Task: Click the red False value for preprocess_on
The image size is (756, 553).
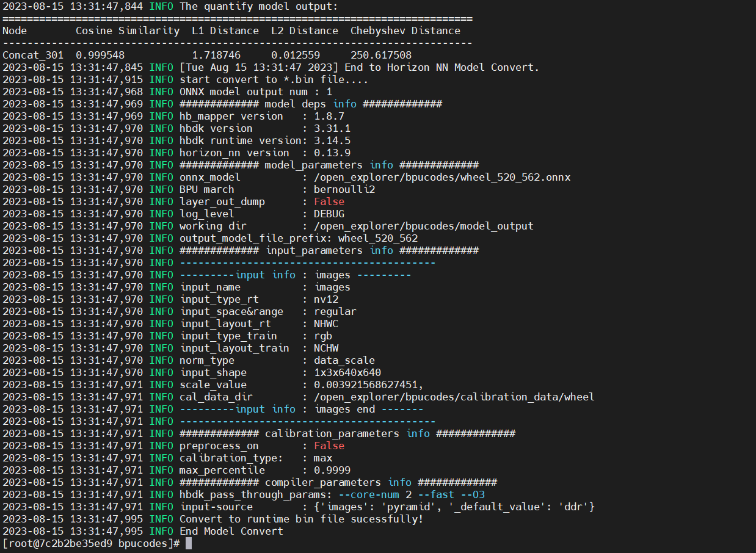Action: click(x=329, y=446)
